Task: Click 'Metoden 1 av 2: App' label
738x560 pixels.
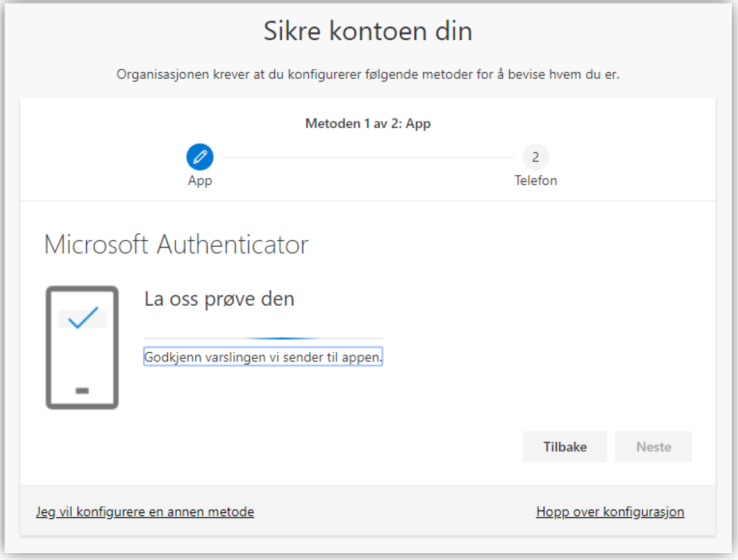Action: pos(368,123)
